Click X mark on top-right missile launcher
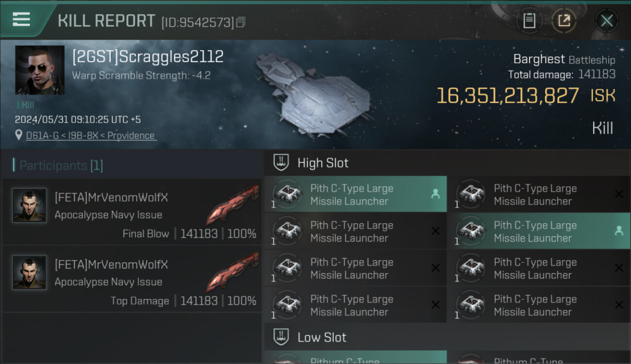Viewport: 631px width, 364px height. (619, 194)
